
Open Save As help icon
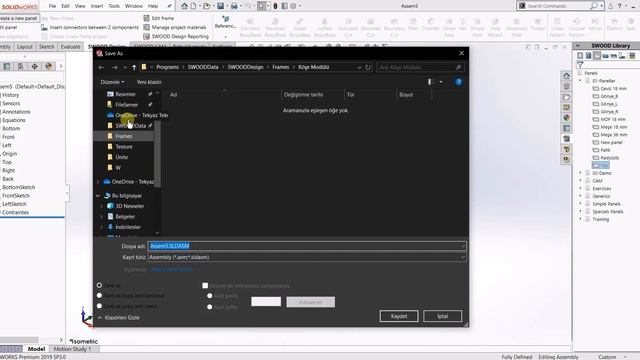(x=458, y=82)
